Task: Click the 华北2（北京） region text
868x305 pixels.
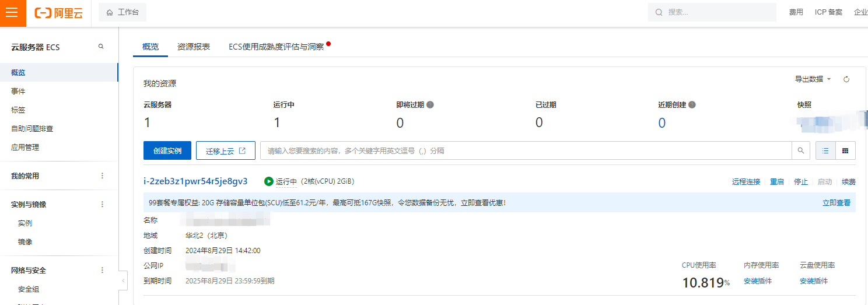Action: click(206, 236)
